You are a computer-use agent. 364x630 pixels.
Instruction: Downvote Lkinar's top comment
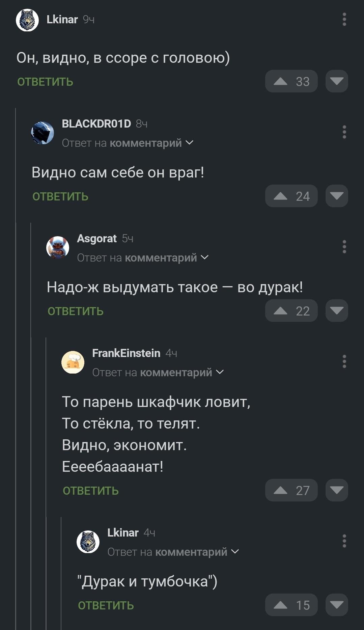click(x=337, y=81)
